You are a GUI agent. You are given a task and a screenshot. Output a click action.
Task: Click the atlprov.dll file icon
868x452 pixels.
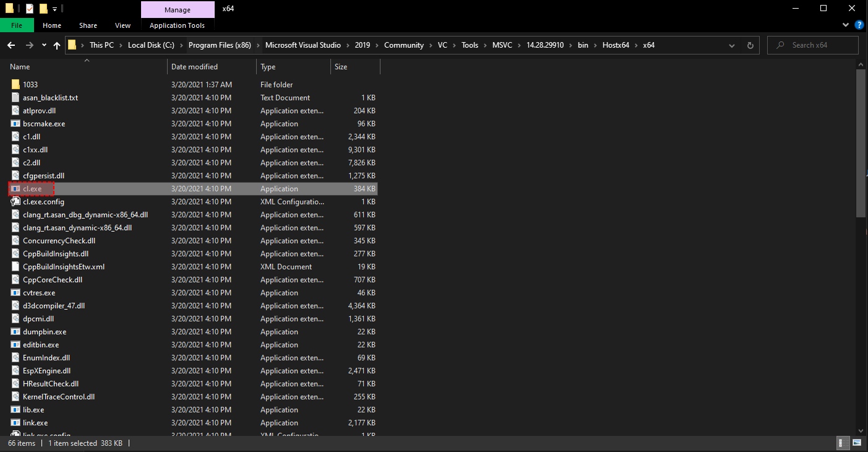pyautogui.click(x=16, y=111)
